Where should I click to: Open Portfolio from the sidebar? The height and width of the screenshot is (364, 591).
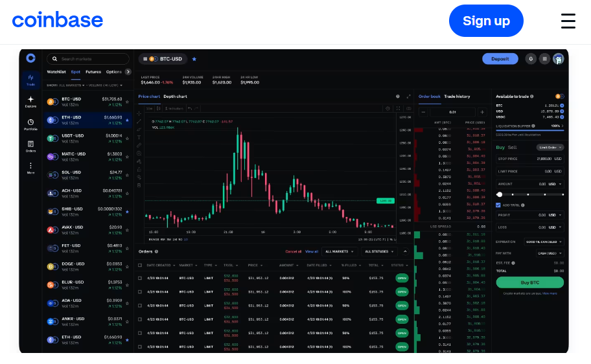pos(30,124)
